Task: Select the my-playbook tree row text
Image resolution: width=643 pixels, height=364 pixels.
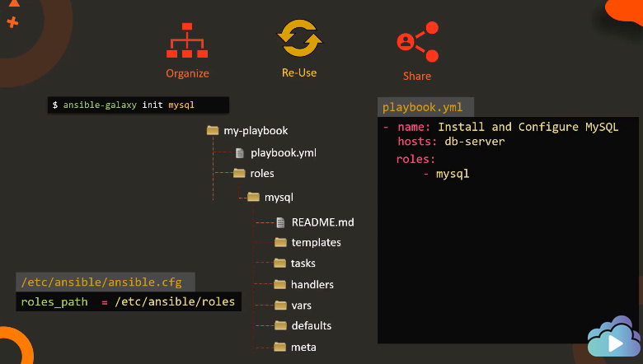Action: click(256, 131)
